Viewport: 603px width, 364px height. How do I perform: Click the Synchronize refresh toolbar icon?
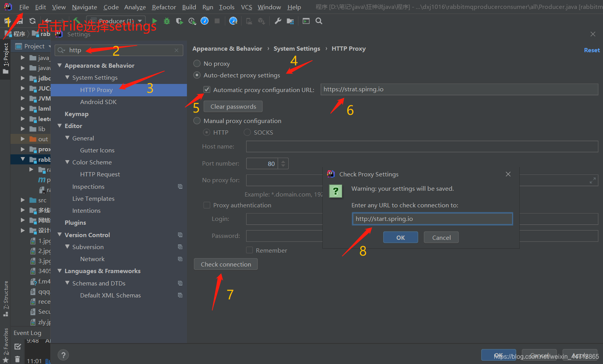(x=33, y=21)
